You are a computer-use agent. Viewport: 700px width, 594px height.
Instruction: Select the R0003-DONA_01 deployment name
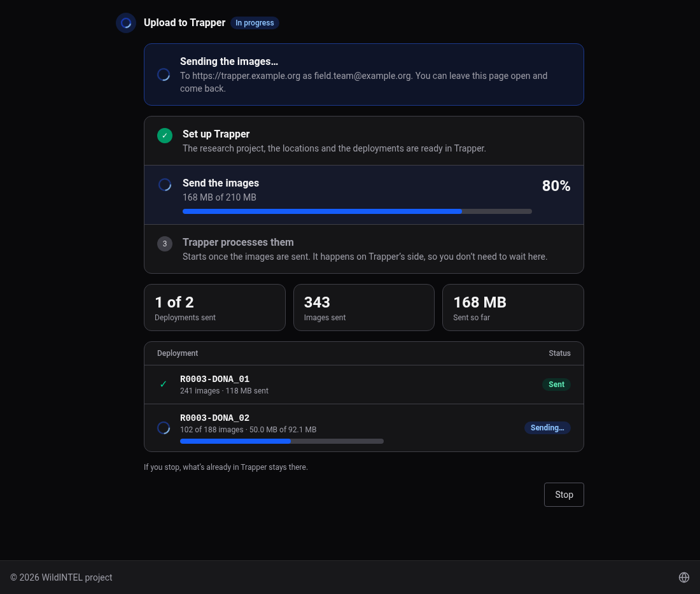click(x=214, y=379)
